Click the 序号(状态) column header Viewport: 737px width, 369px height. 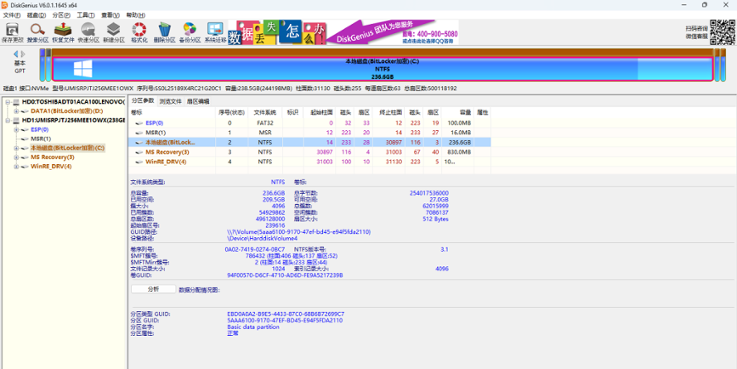point(231,113)
